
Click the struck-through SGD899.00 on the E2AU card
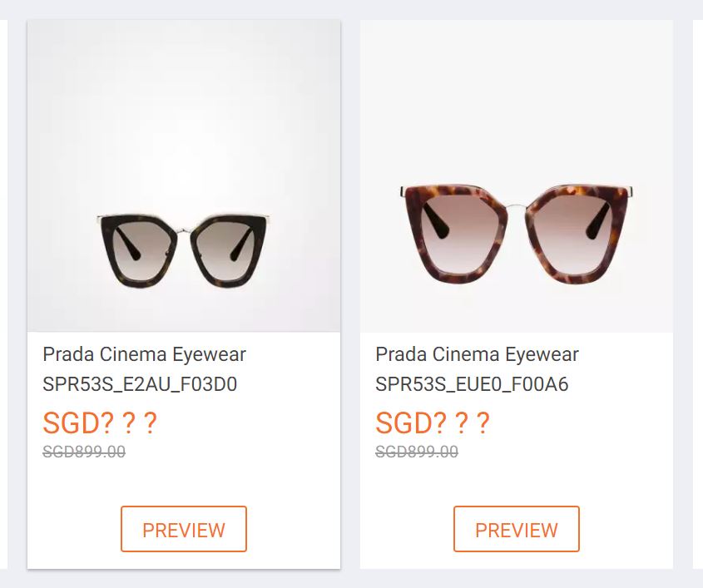tap(84, 452)
